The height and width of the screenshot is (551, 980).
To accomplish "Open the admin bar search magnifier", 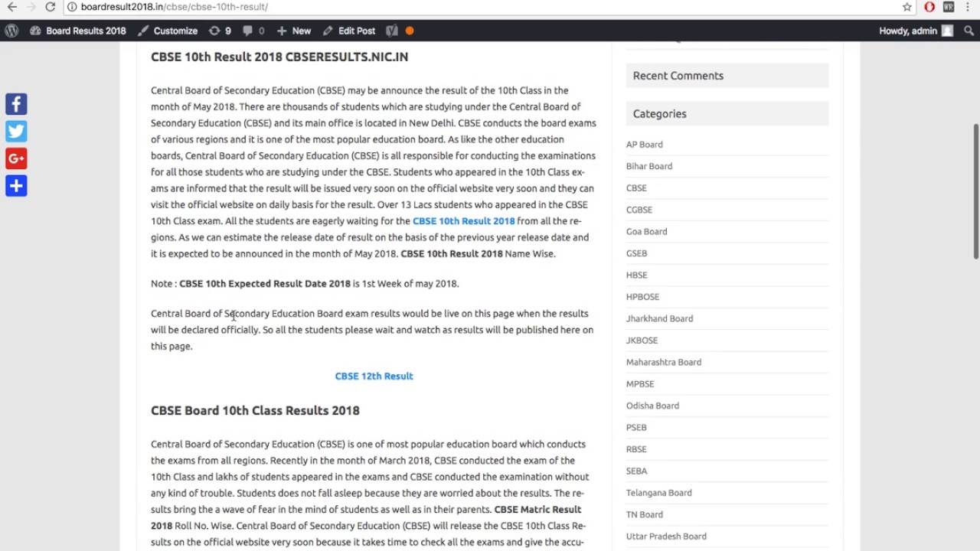I will (969, 31).
